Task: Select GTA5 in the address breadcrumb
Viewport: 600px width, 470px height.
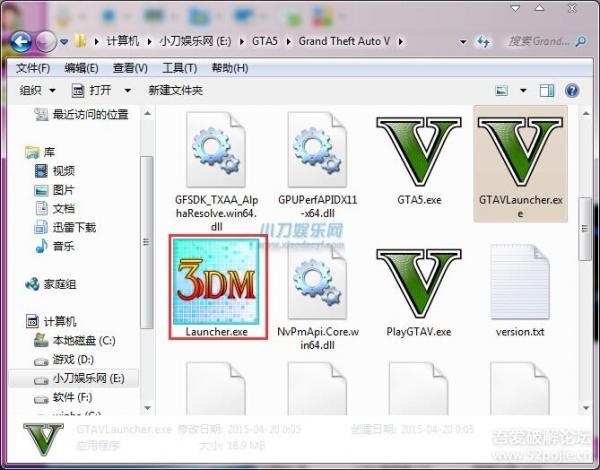Action: [x=265, y=41]
